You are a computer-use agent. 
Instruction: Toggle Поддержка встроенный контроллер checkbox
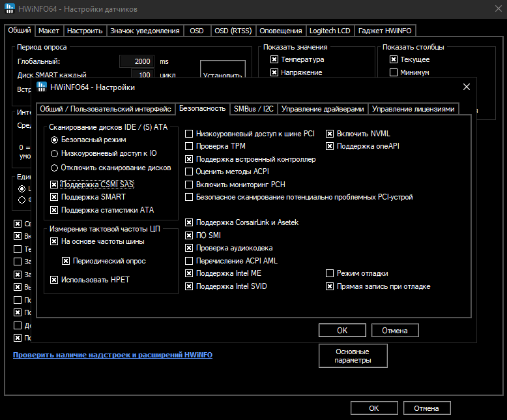[189, 159]
